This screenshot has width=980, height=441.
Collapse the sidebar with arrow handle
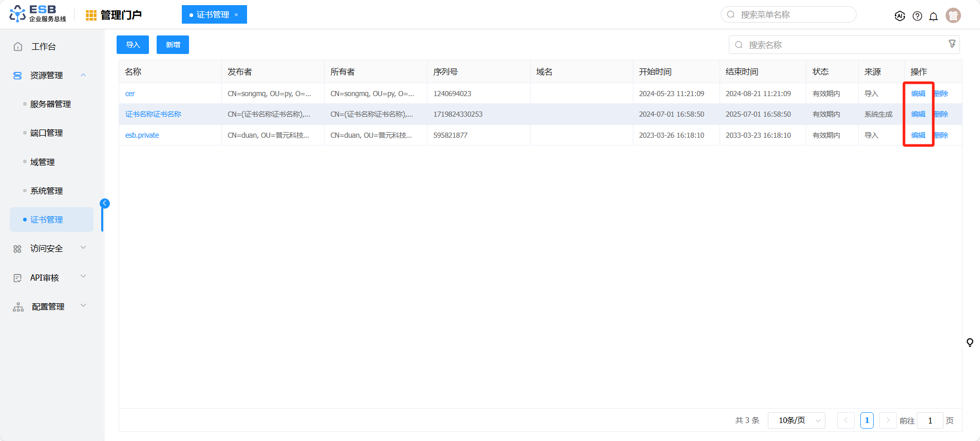tap(105, 204)
